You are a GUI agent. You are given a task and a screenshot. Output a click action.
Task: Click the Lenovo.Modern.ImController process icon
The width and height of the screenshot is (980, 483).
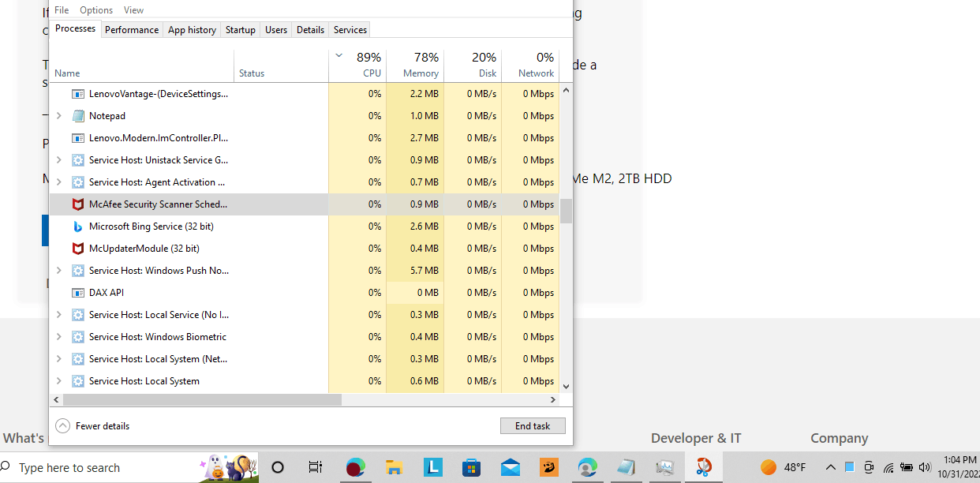pos(78,138)
